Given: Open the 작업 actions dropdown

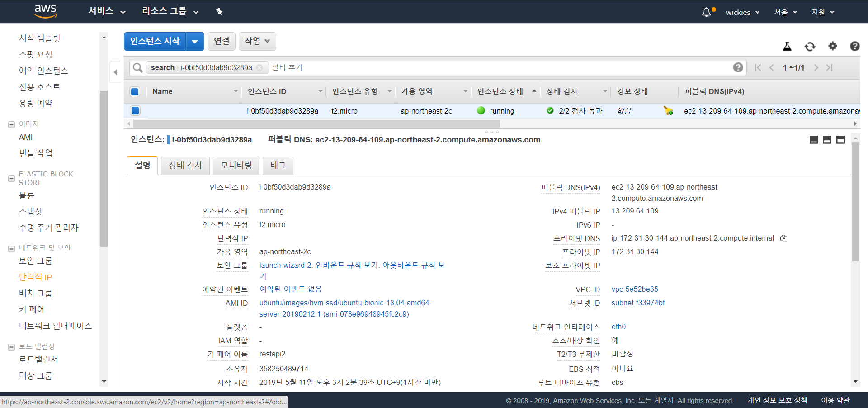Looking at the screenshot, I should click(257, 41).
